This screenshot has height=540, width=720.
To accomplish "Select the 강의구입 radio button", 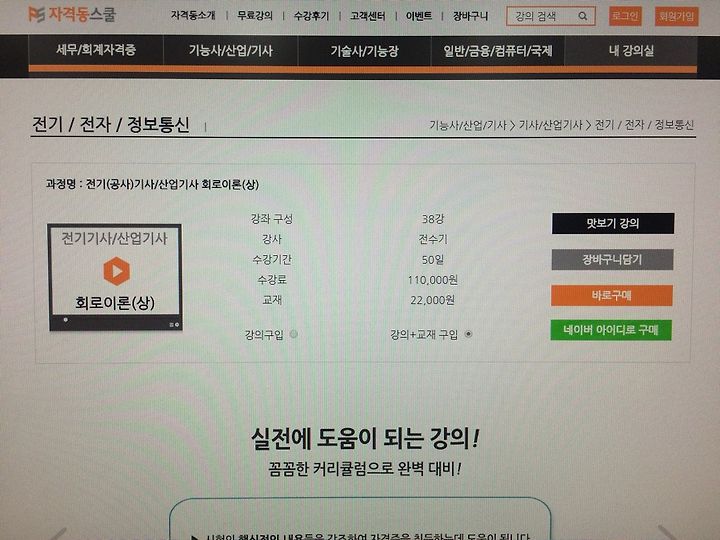I will [294, 334].
